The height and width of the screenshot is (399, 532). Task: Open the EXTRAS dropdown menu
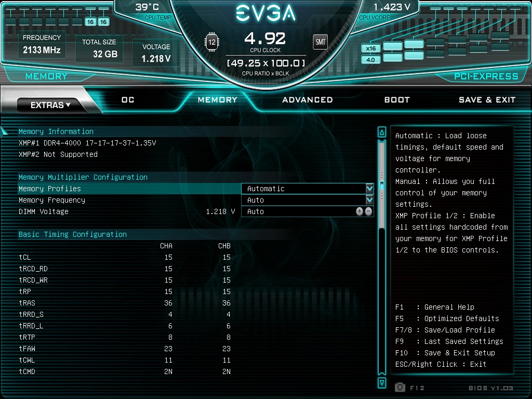[x=50, y=105]
